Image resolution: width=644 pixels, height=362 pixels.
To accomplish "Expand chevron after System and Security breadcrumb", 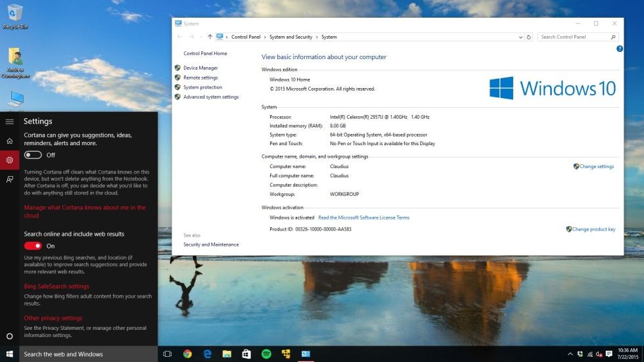I will (x=317, y=37).
